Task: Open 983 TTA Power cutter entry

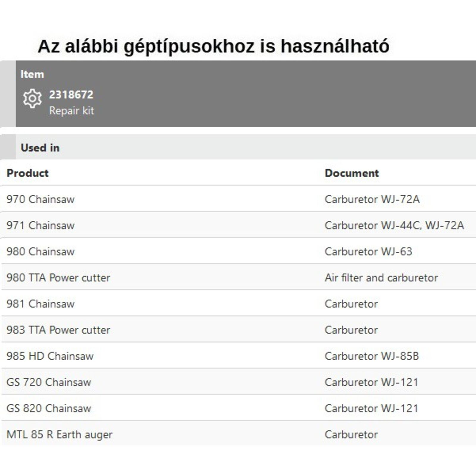Action: [x=58, y=330]
